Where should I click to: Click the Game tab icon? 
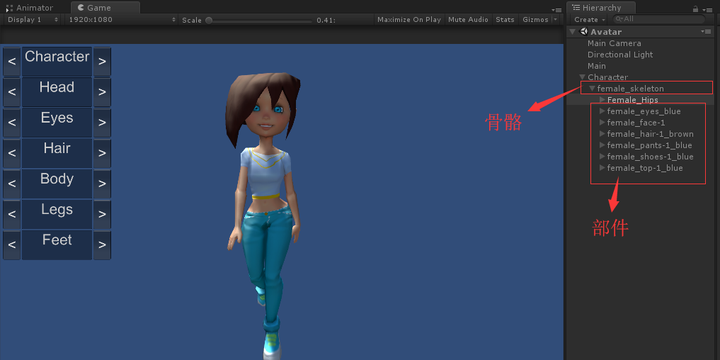click(x=81, y=7)
